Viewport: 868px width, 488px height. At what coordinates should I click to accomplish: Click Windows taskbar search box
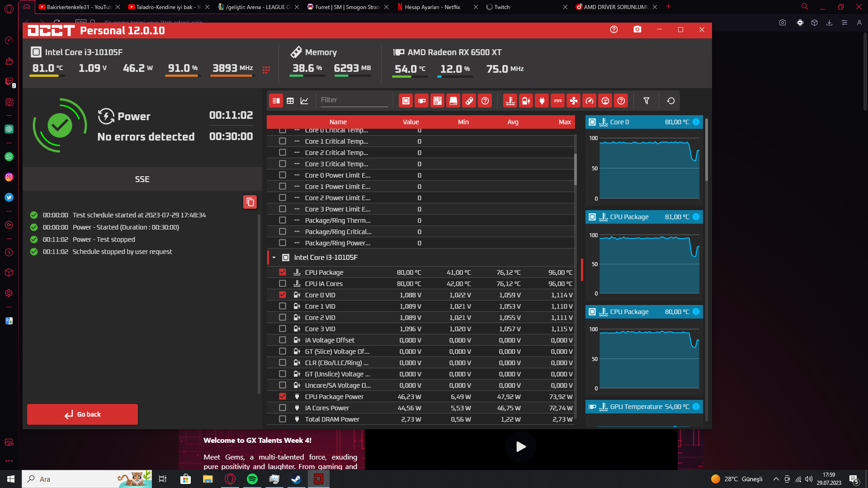87,479
